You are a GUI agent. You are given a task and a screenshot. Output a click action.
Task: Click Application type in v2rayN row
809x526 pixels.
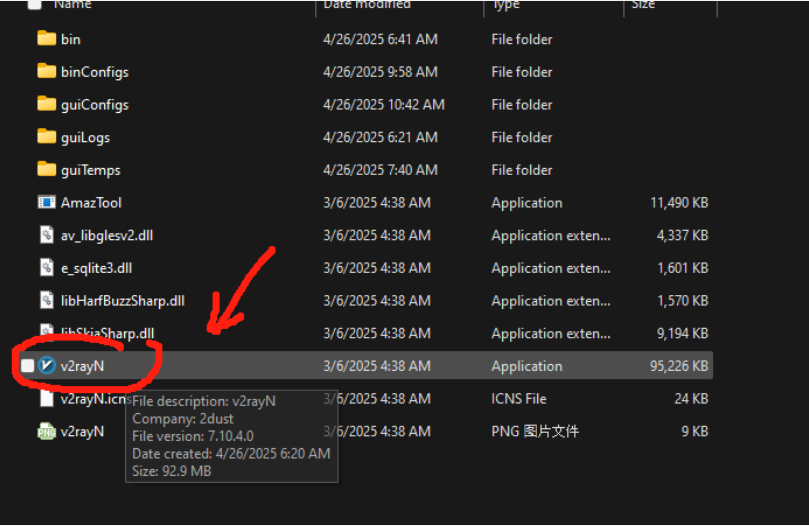point(527,366)
